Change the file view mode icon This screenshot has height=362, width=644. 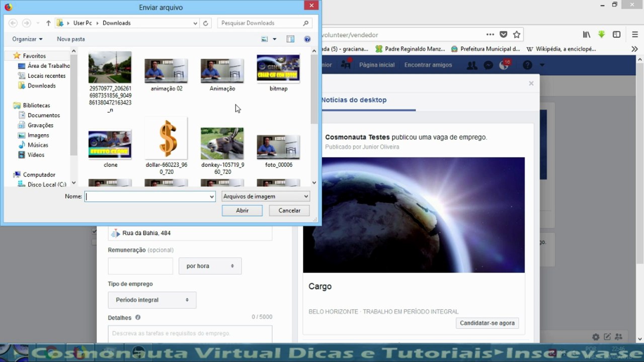(x=265, y=39)
